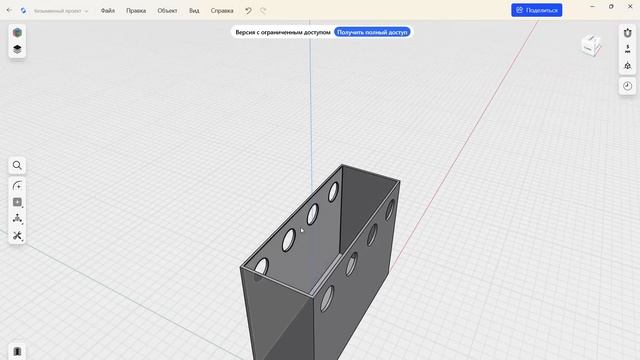Click the Поделиться share button

pos(536,10)
